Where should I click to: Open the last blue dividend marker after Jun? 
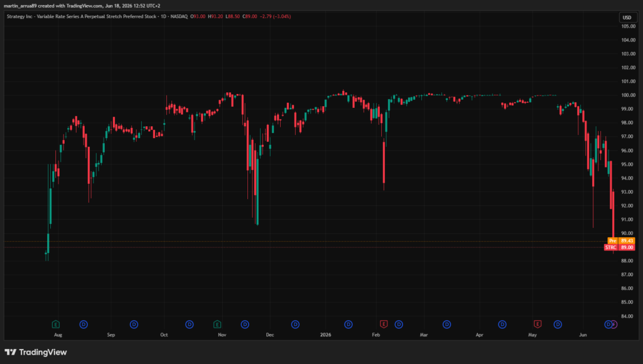[x=608, y=324]
